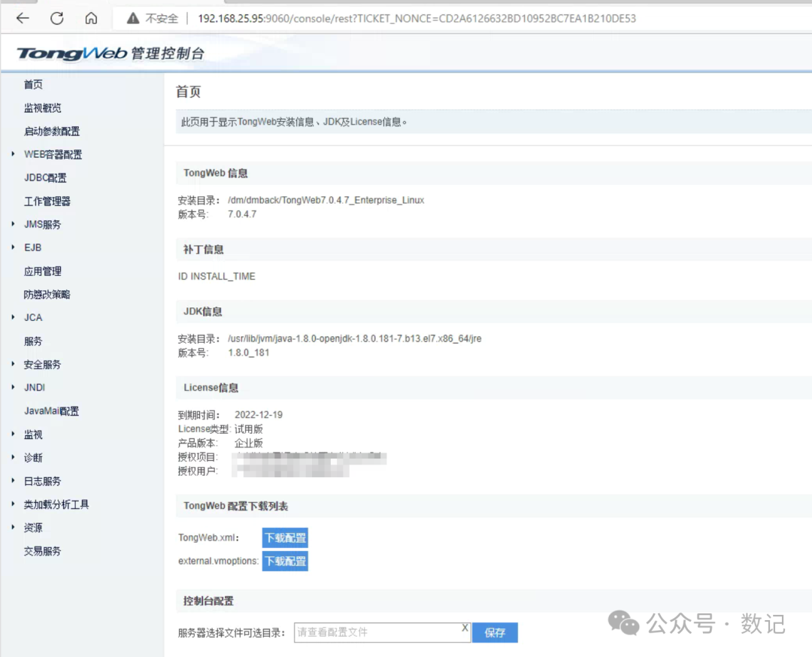Click ID INSTALL_TIME patch header text
Screen dimensions: 812x657
(x=217, y=277)
